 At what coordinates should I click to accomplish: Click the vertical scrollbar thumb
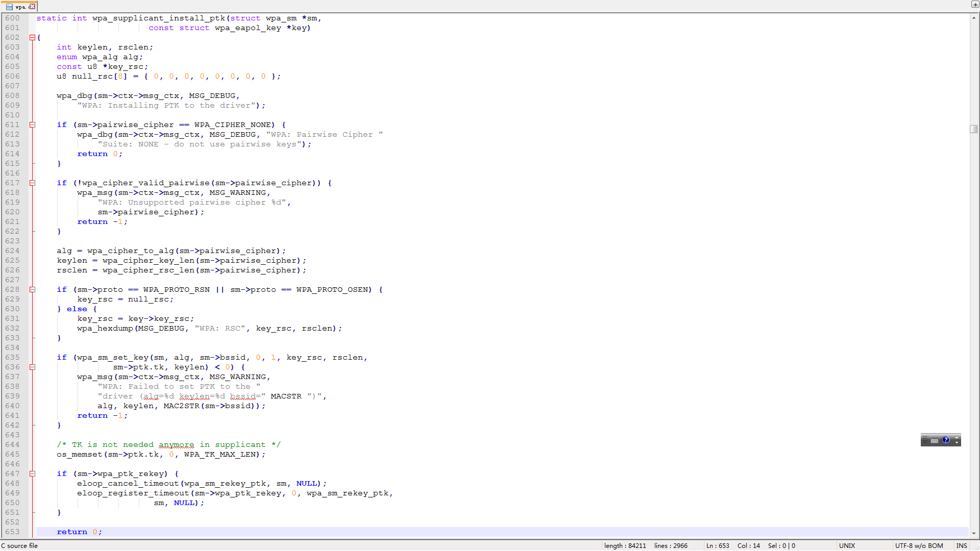(974, 129)
